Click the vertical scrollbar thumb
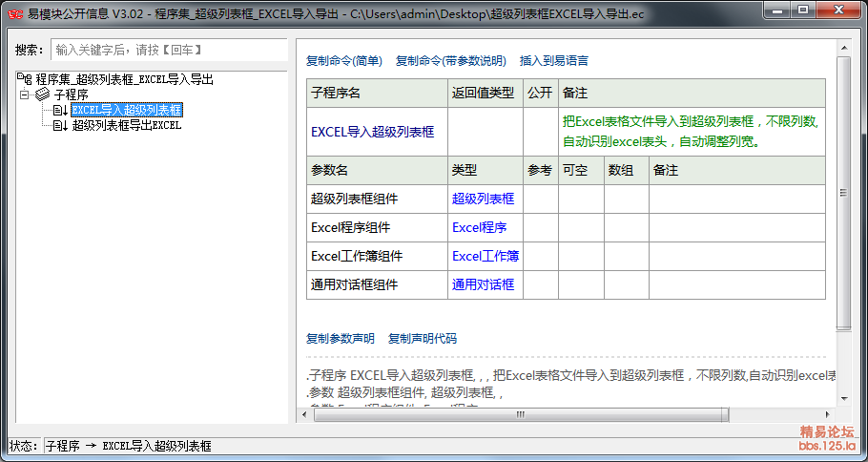Viewport: 868px width, 462px height. tap(843, 193)
